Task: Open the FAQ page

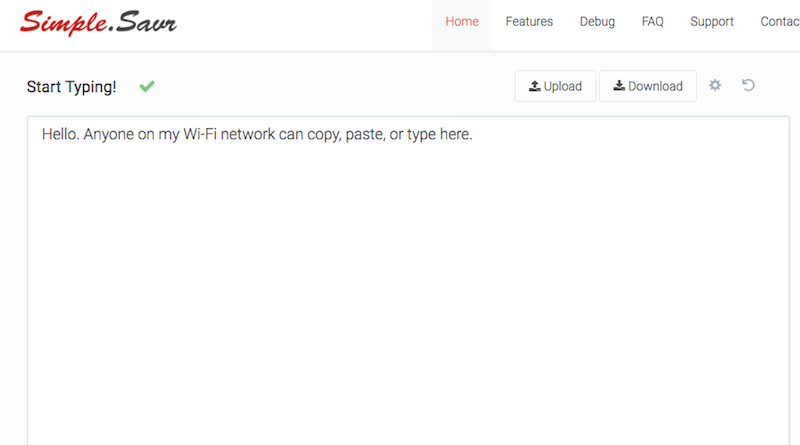Action: 653,22
